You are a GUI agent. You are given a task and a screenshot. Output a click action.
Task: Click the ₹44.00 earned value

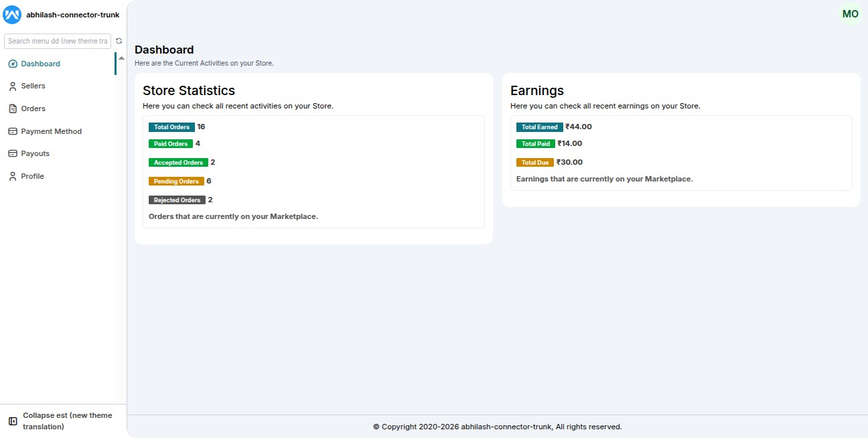coord(579,127)
